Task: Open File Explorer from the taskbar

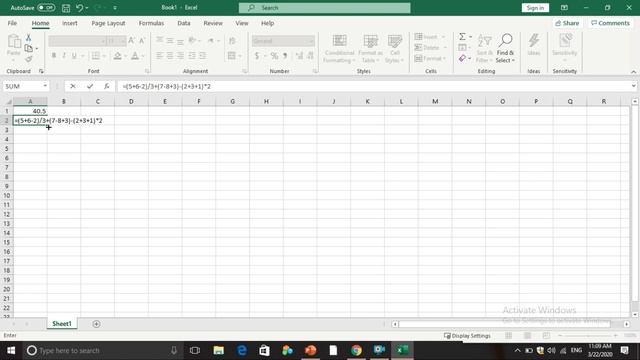Action: 218,350
